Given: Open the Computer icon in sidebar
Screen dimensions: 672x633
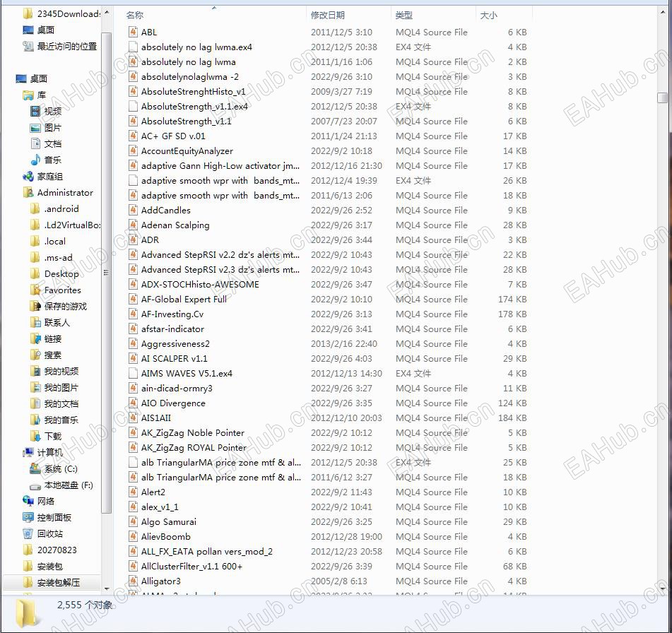Looking at the screenshot, I should (x=28, y=453).
